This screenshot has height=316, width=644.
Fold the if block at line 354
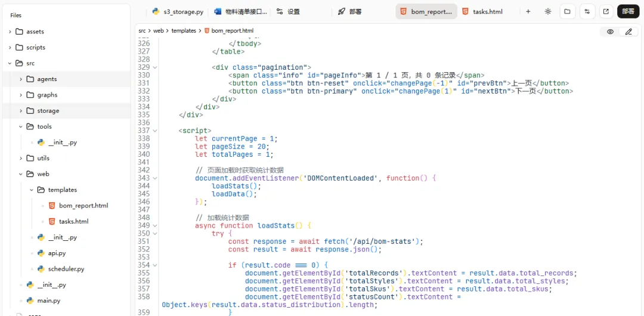155,265
